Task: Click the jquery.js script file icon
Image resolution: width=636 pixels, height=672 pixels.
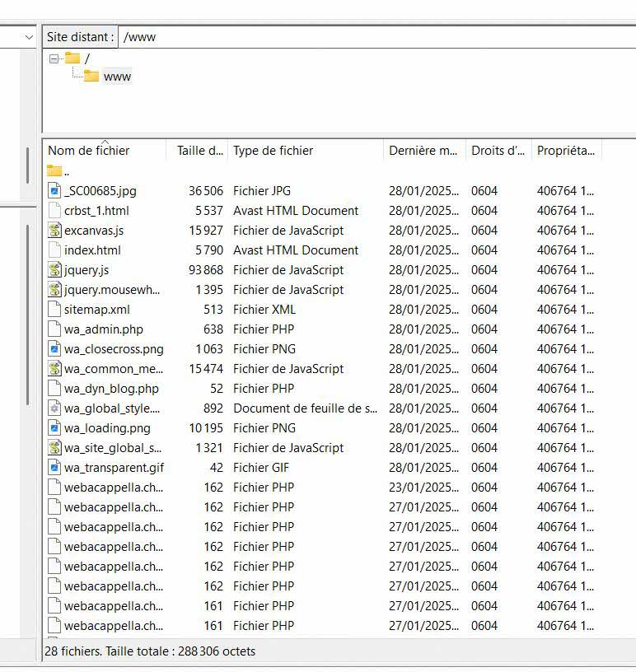Action: (54, 270)
